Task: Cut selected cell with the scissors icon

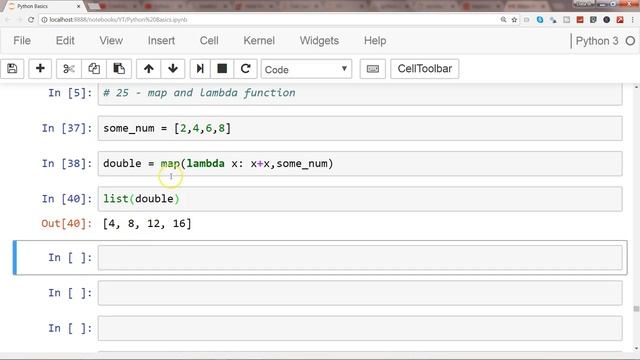Action: point(69,69)
